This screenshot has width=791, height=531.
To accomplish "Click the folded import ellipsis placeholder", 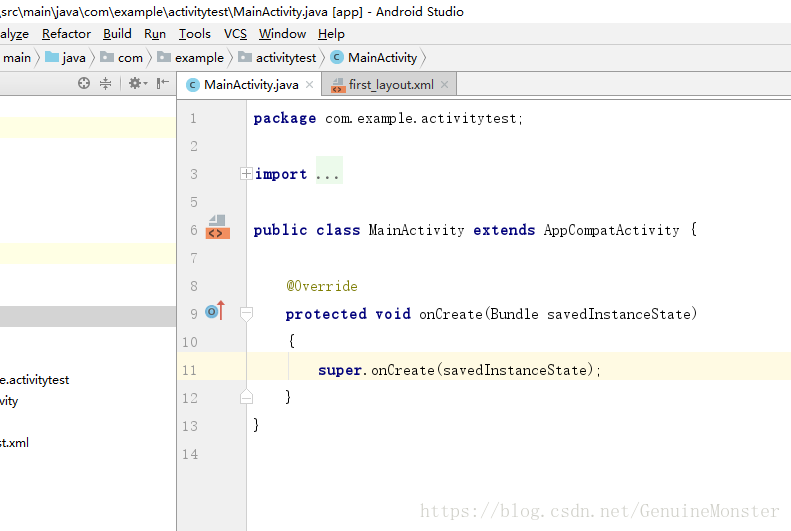I will (329, 170).
